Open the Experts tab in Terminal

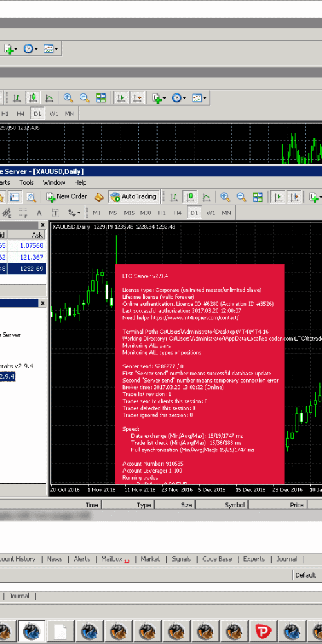click(254, 559)
